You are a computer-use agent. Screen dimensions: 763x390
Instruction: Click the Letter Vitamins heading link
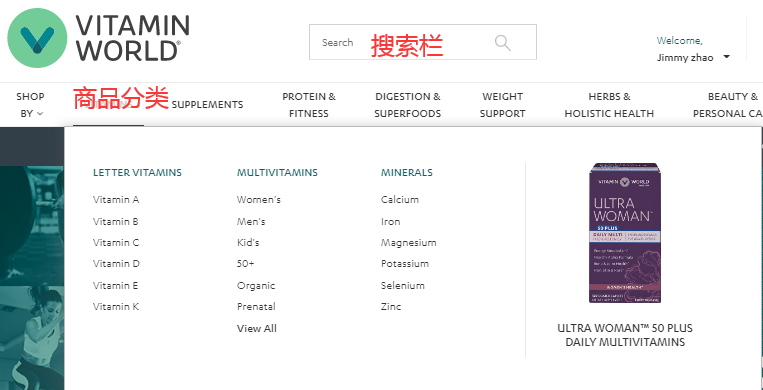click(x=137, y=172)
